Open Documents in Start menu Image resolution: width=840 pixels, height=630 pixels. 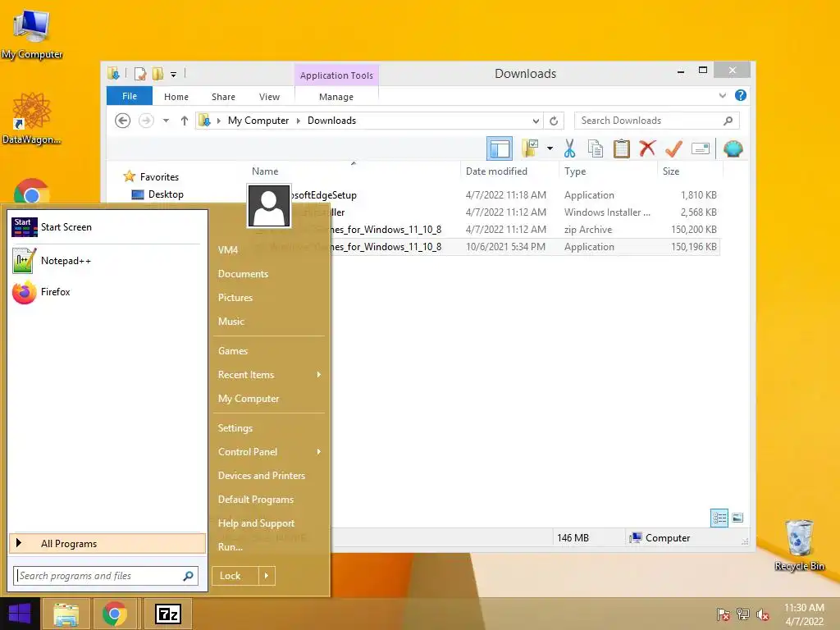click(243, 274)
